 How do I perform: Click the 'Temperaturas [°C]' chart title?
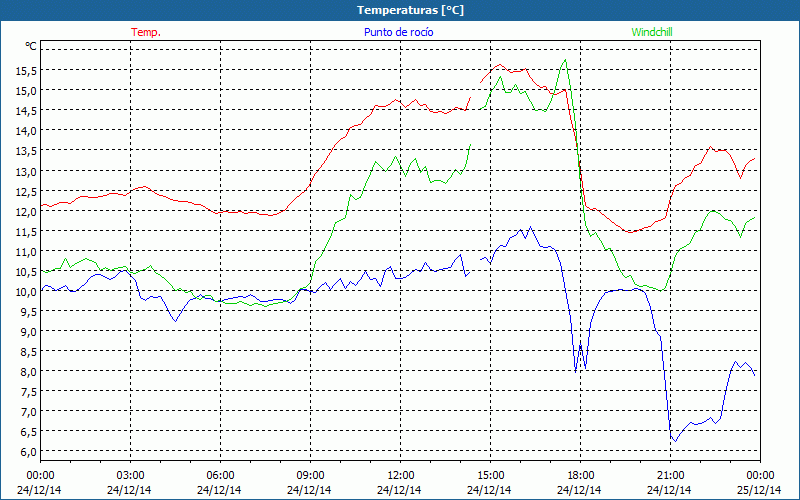[x=410, y=10]
